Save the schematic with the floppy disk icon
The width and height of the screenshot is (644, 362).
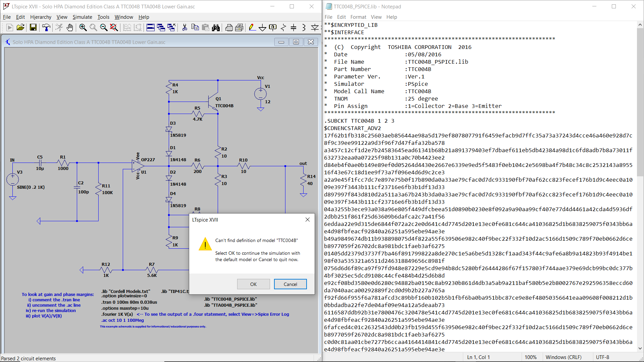click(x=33, y=27)
